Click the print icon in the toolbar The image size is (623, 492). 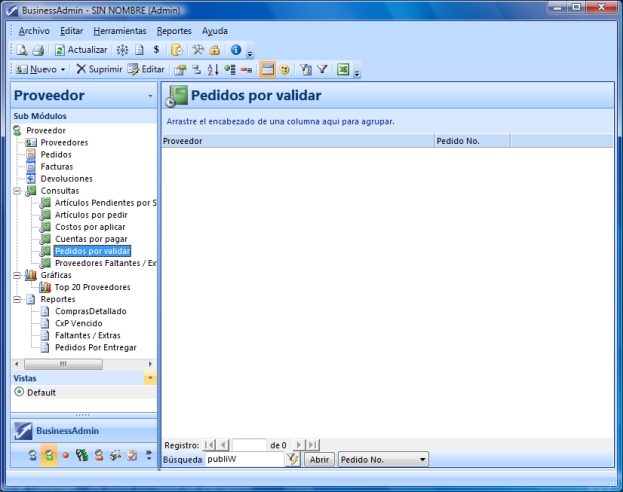tap(37, 49)
